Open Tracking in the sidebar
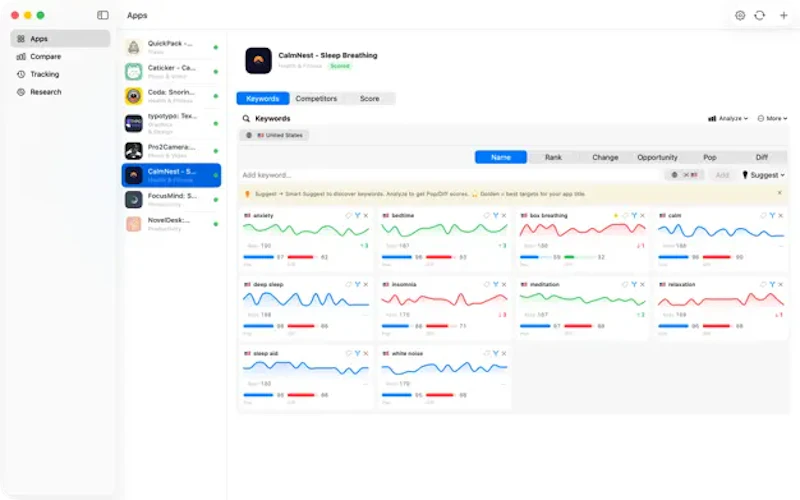Screen dimensions: 800x500 coord(60,74)
